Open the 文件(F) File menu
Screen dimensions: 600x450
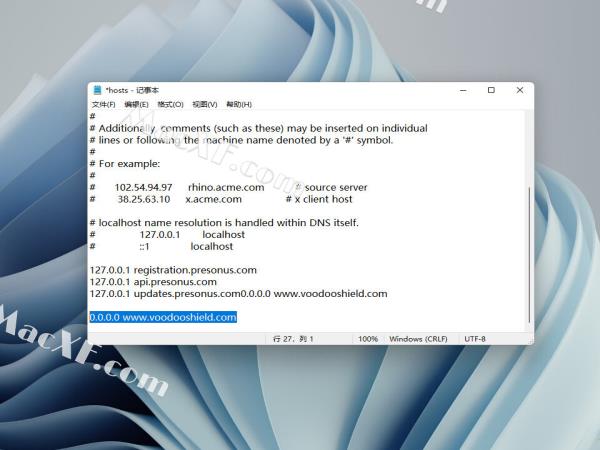tap(103, 104)
